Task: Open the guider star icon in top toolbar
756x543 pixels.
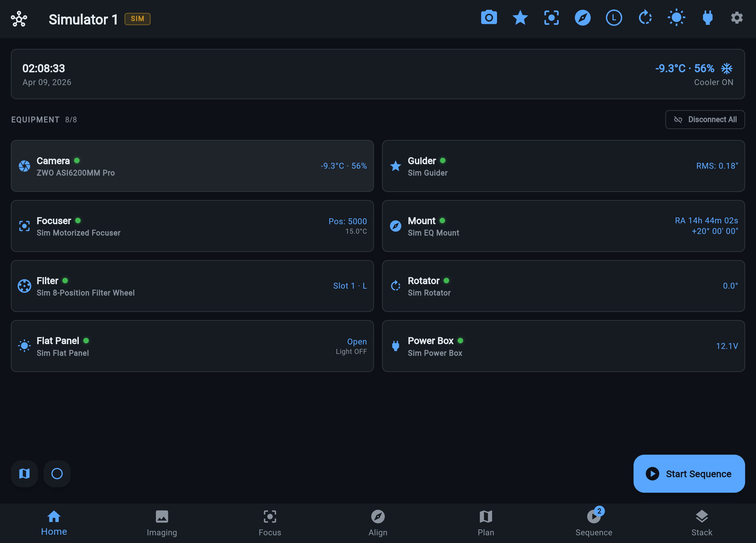Action: [x=520, y=18]
